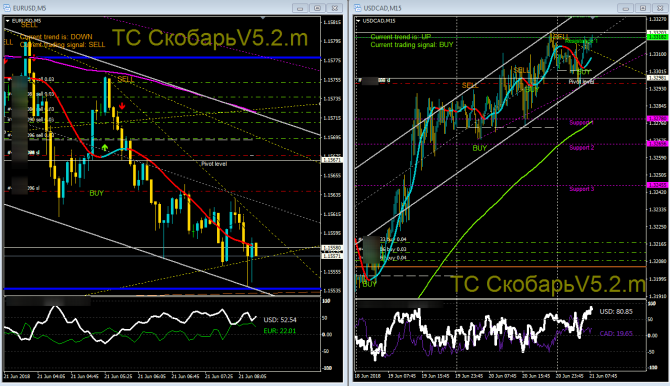Click the magenta 1.32455 price tag on USDCAD axis

(x=657, y=185)
